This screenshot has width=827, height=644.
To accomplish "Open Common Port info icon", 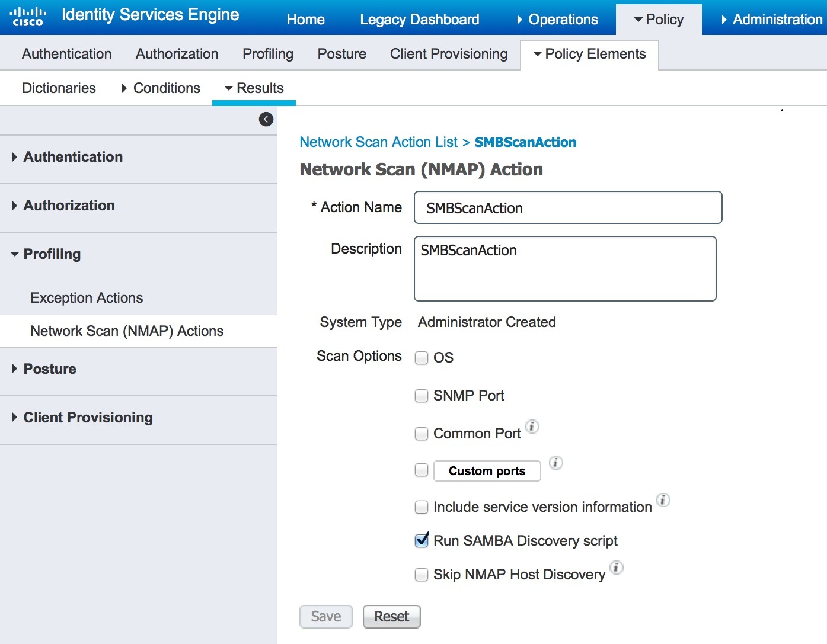I will coord(532,427).
